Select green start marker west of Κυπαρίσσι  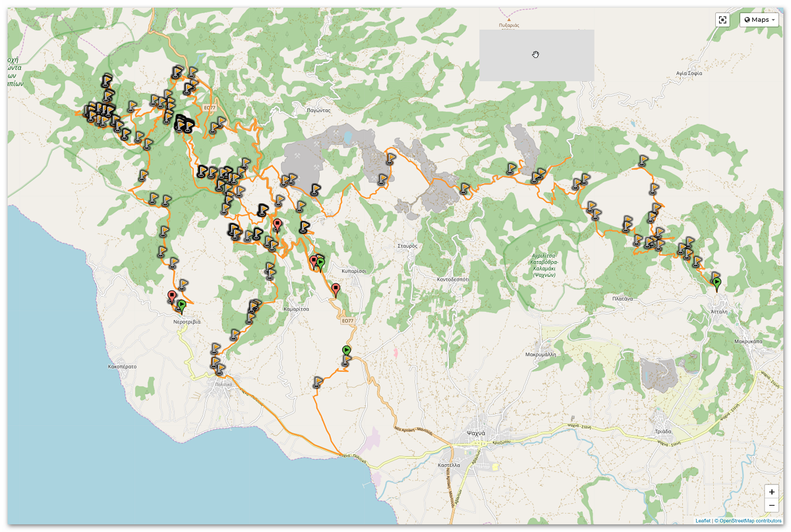(x=320, y=264)
